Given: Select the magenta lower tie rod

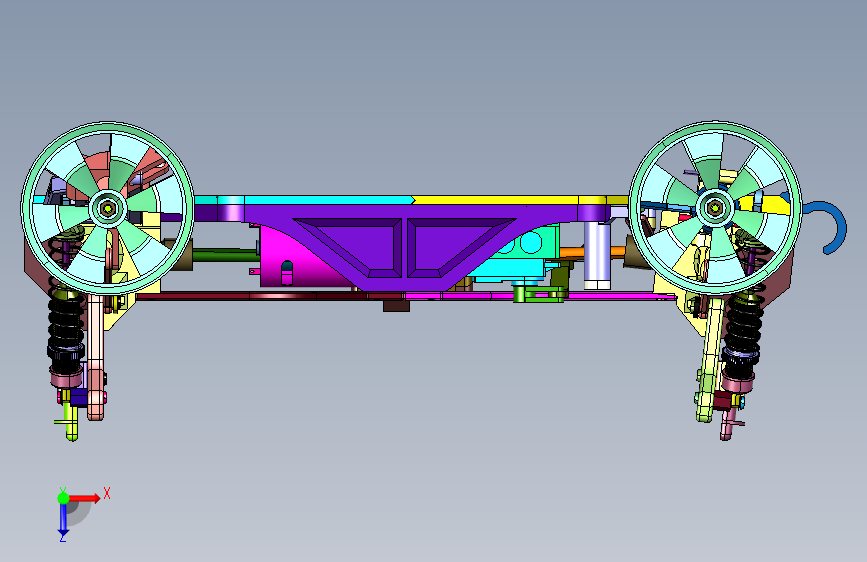Looking at the screenshot, I should point(542,297).
